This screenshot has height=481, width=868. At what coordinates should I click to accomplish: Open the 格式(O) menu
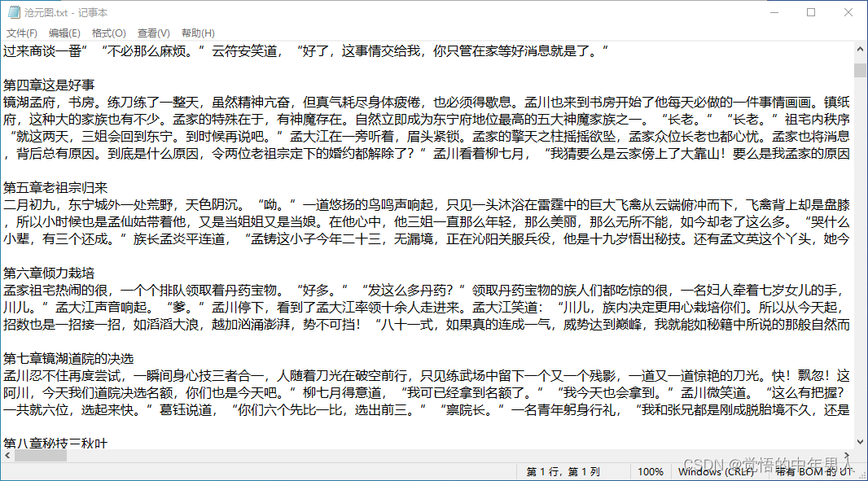coord(108,33)
